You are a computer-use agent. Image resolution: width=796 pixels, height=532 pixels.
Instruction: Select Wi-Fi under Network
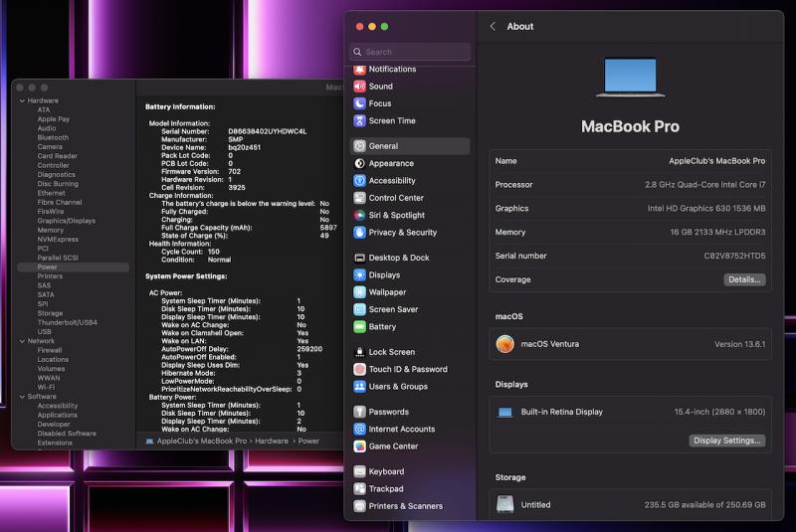coord(46,387)
